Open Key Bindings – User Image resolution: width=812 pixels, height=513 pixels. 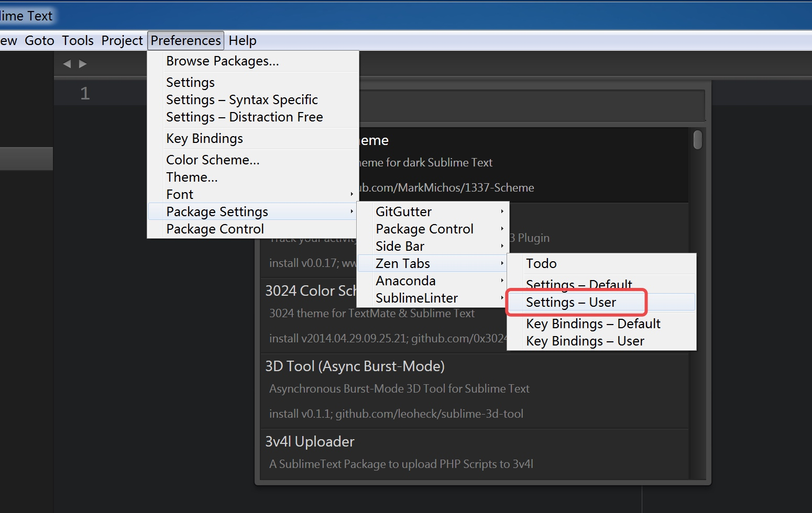[x=601, y=341]
